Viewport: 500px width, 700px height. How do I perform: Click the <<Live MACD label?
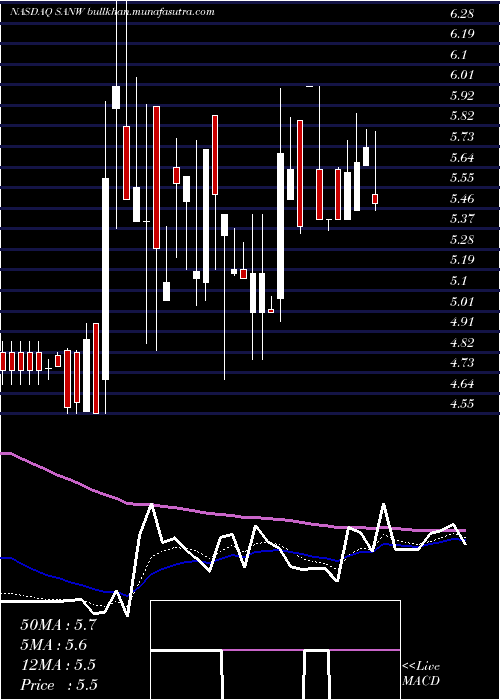pos(421,674)
